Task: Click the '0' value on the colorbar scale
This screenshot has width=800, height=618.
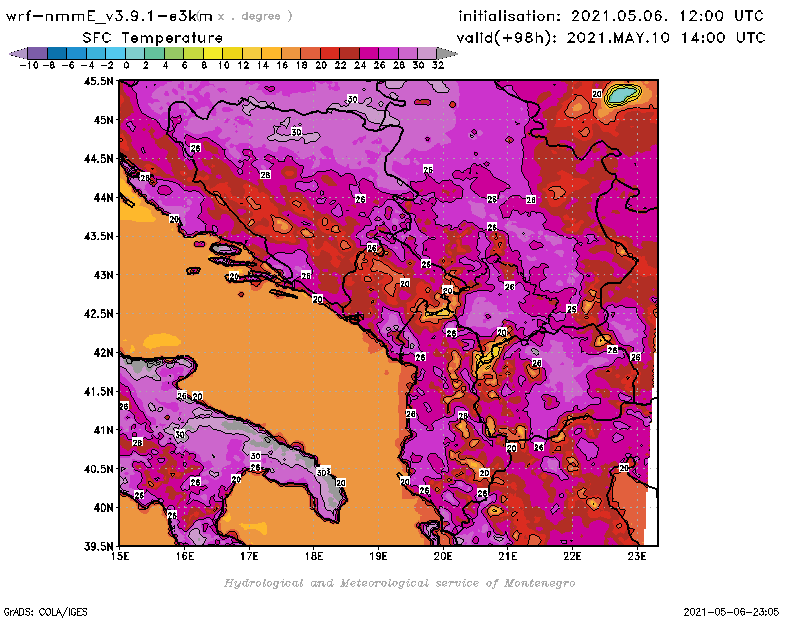Action: 126,65
